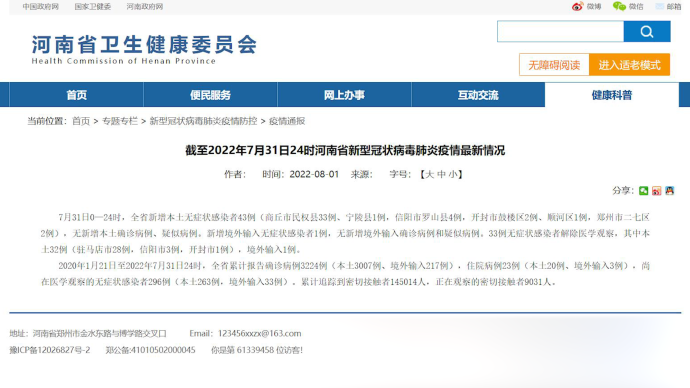Share via the QQ penguin icon
Viewport: 690px width, 388px height.
pos(670,190)
